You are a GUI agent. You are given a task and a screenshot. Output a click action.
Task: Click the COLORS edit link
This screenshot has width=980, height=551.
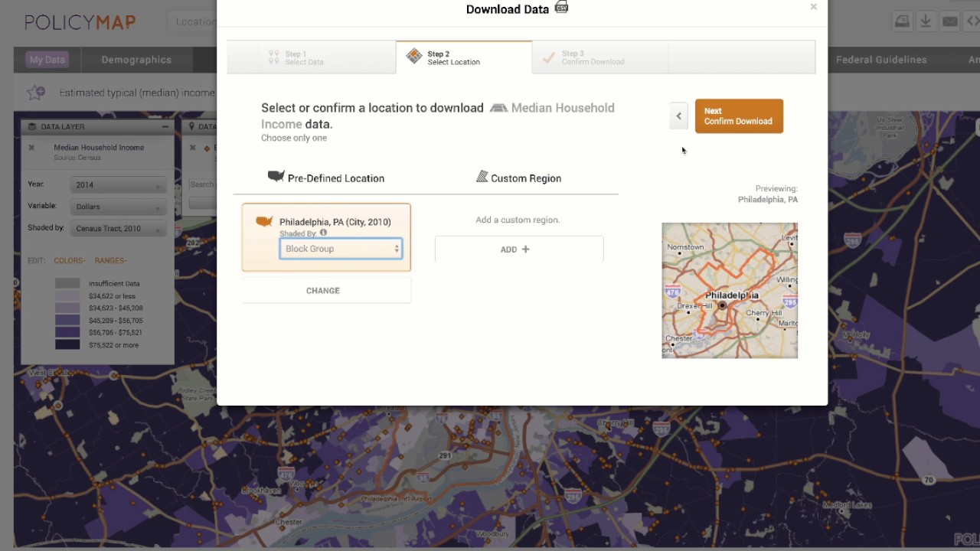click(69, 261)
